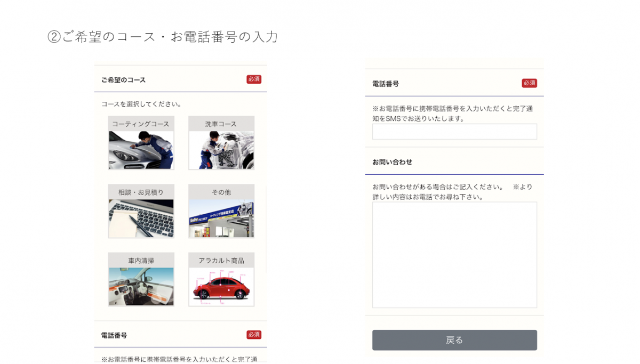
Task: Click inside the お問い合わせ text area
Action: (454, 255)
